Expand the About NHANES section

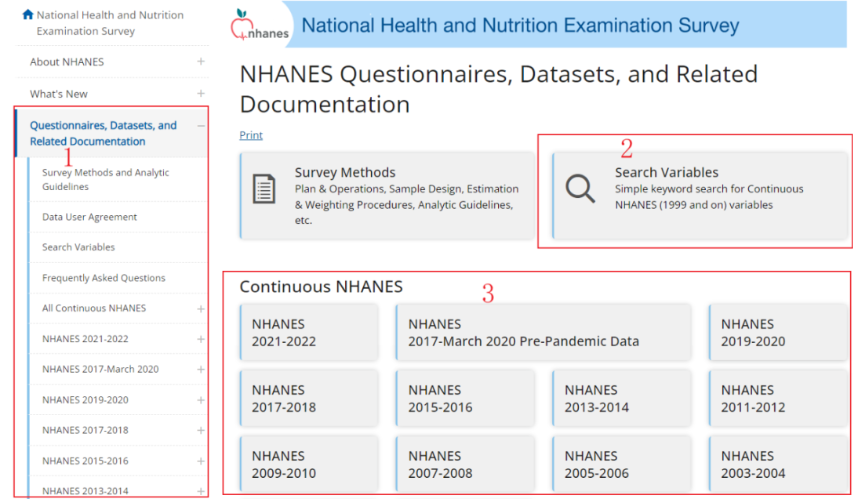201,62
